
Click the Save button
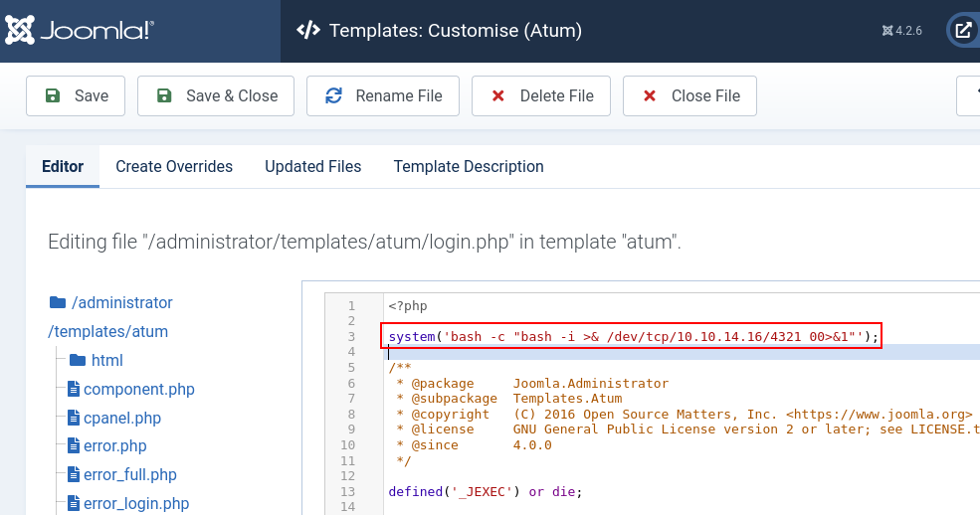(76, 96)
